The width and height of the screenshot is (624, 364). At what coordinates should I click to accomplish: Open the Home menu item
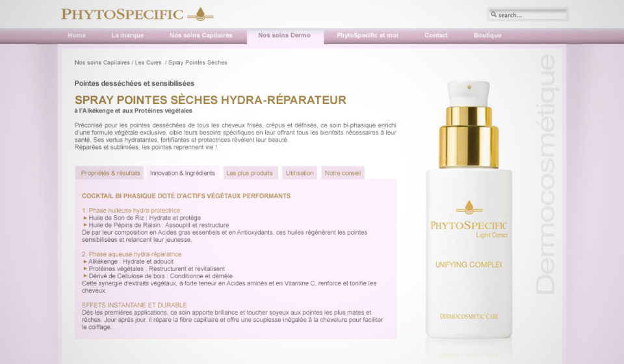click(77, 35)
